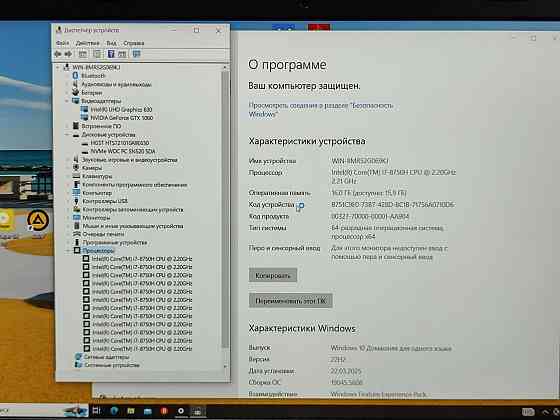Expand the Компьютер category arrow
560x420 pixels.
68,193
